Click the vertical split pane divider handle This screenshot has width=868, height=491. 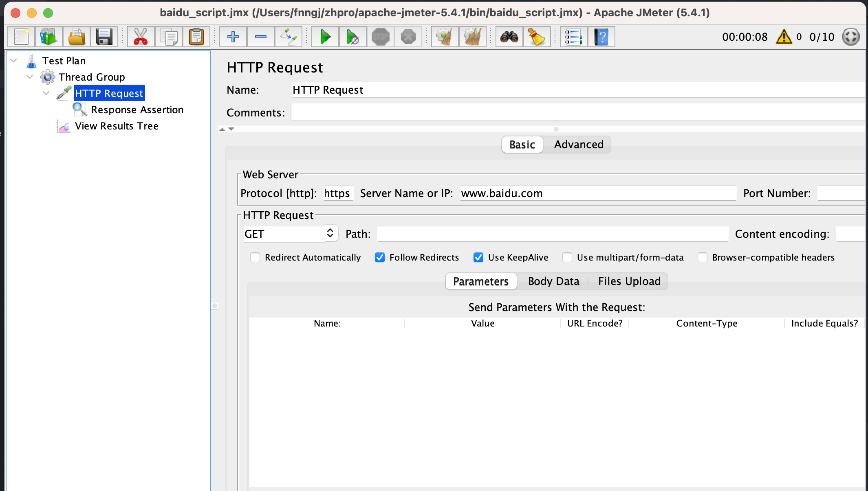215,306
